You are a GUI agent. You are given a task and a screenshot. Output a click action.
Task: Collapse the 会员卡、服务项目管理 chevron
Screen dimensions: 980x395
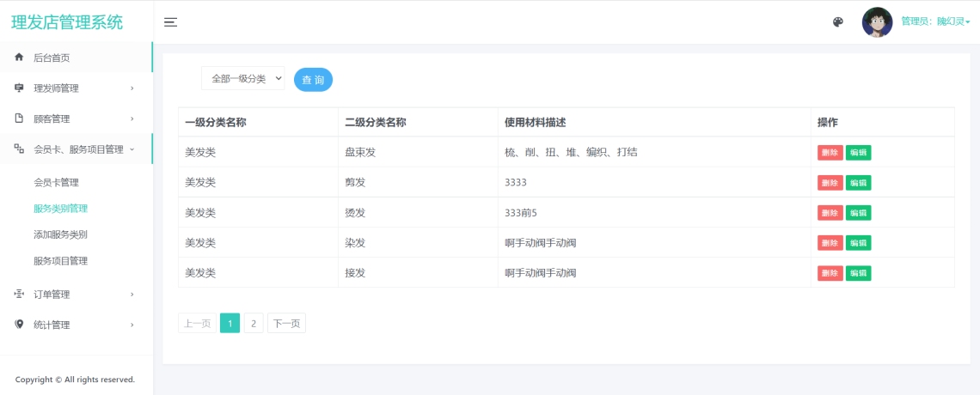[x=132, y=149]
